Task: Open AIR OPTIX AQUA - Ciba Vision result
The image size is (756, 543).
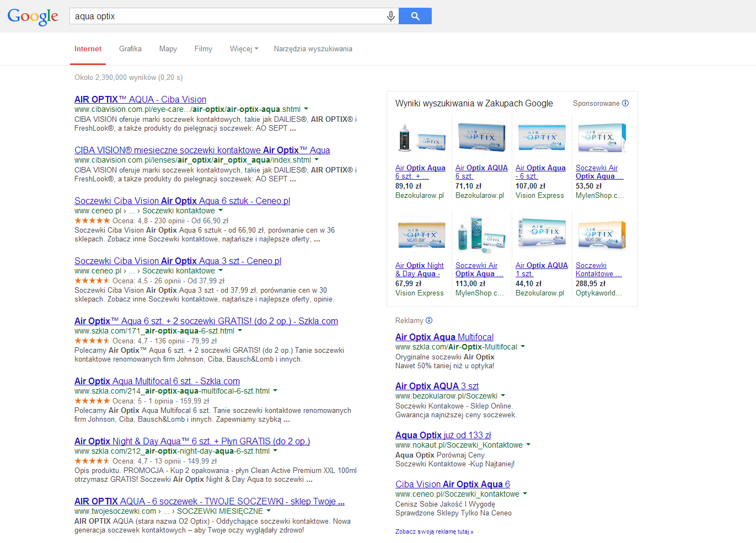Action: (141, 99)
